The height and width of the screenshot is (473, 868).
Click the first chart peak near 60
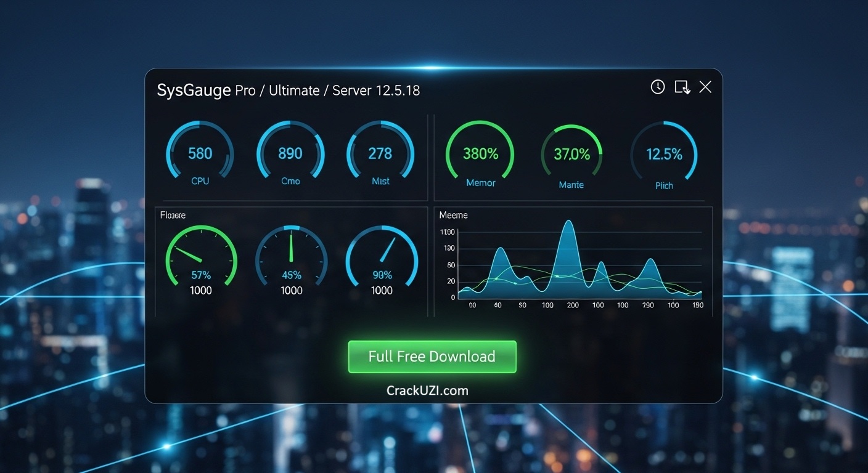click(500, 249)
